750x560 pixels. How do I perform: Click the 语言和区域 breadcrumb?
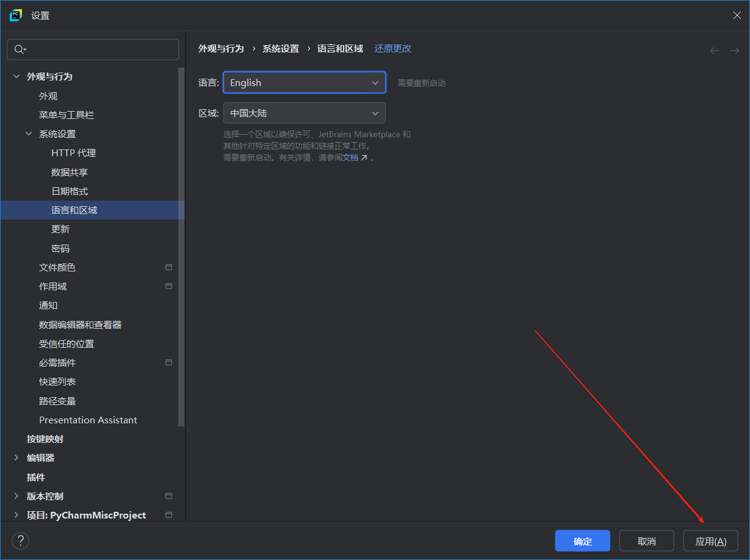click(x=340, y=48)
